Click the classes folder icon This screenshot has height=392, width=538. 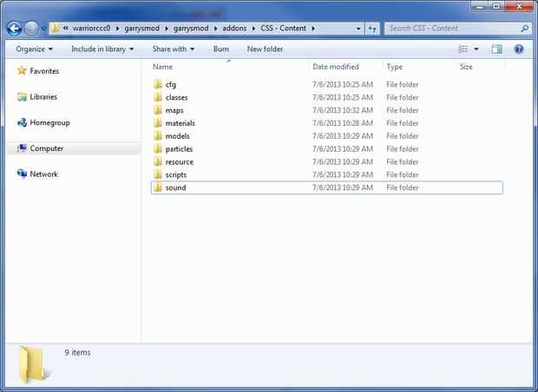[x=157, y=97]
